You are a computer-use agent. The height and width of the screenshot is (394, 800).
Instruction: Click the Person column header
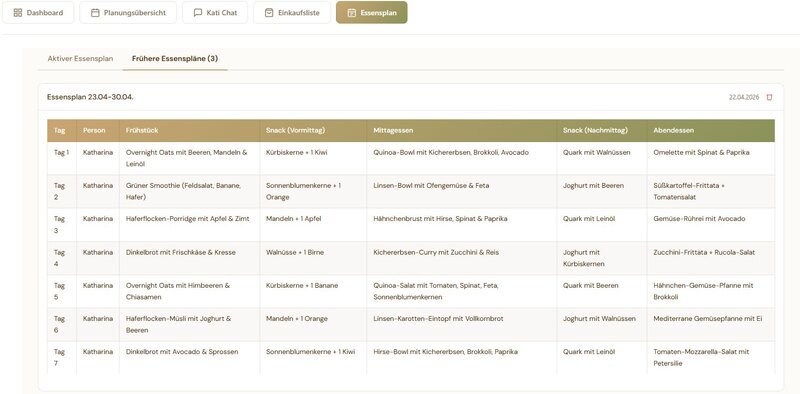click(x=98, y=131)
